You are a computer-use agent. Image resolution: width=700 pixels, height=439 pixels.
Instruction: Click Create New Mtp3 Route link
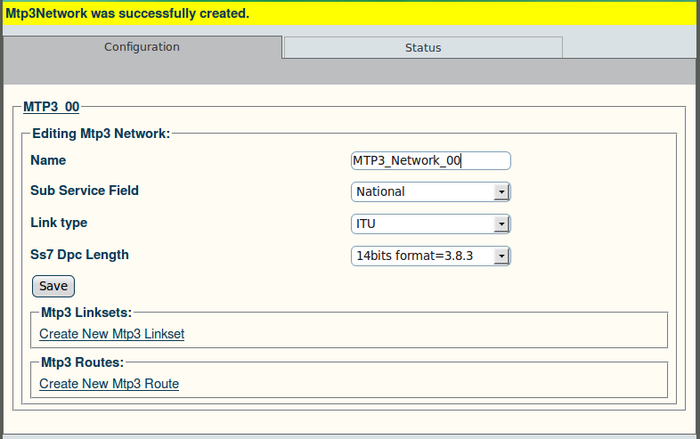(109, 384)
